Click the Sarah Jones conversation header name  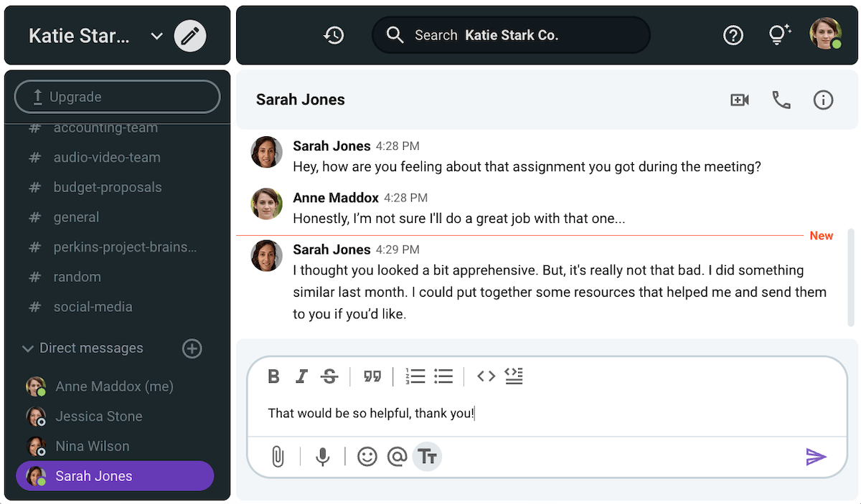(301, 100)
